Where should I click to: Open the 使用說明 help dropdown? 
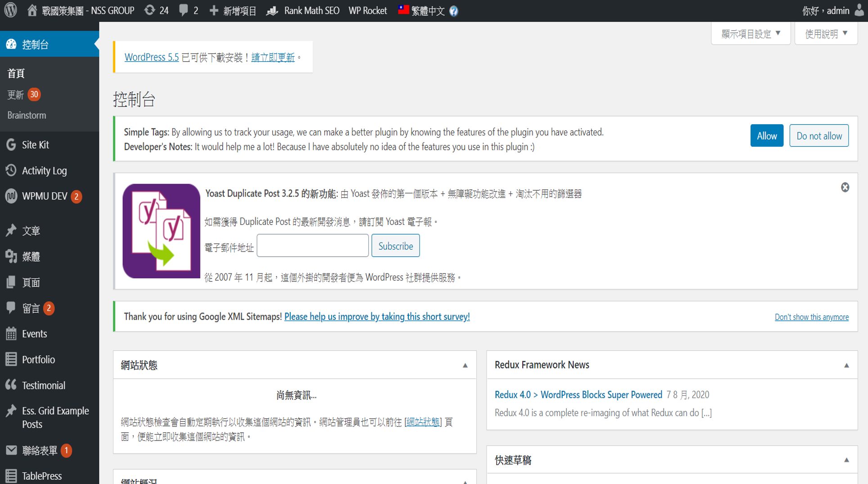click(x=826, y=34)
